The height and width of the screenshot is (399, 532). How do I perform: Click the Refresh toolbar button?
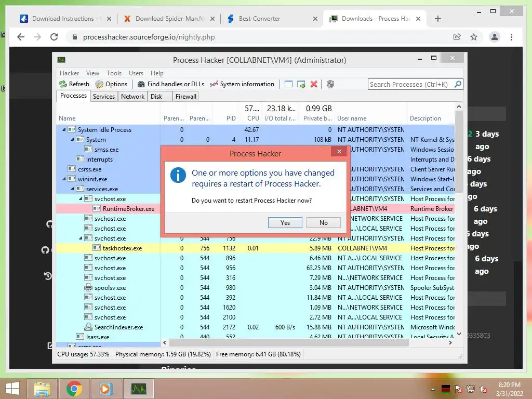click(74, 84)
